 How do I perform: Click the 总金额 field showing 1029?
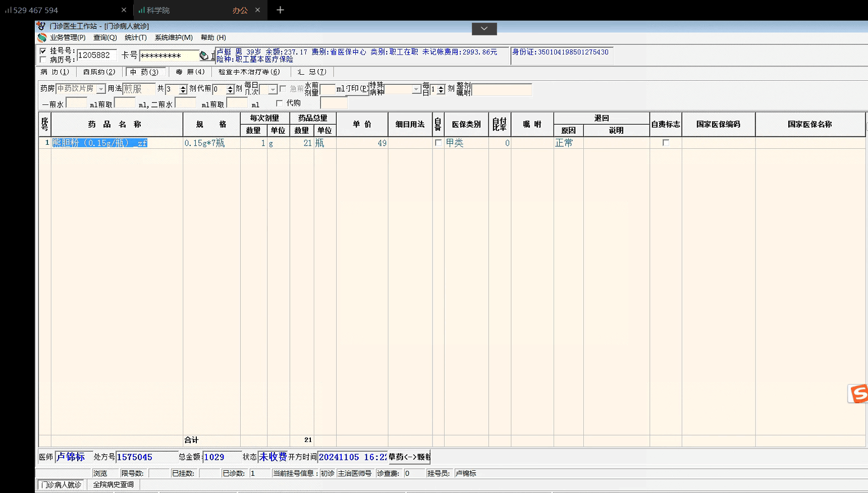[x=222, y=457]
